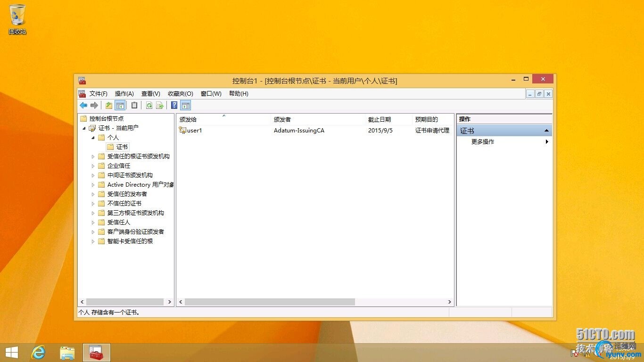Click the MMC console taskbar button

tap(97, 352)
